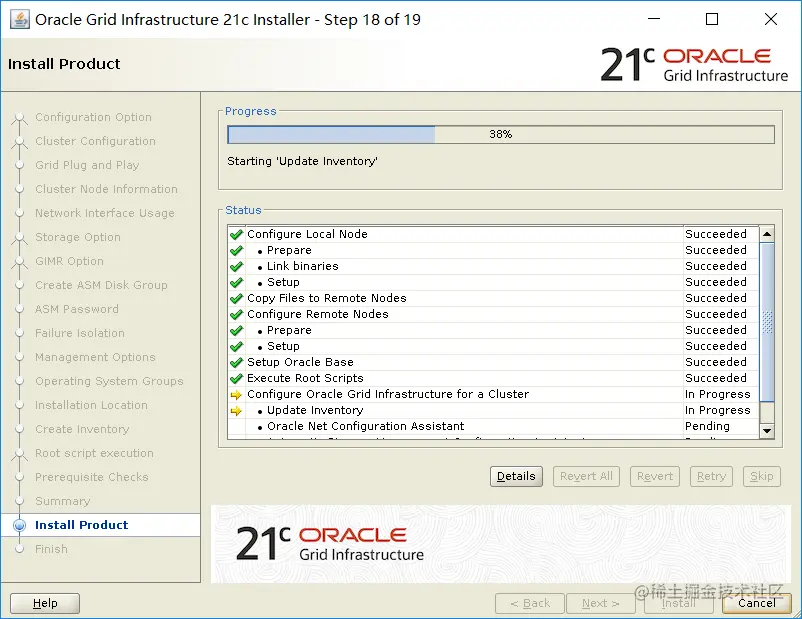Viewport: 802px width, 619px height.
Task: Cancel the installation
Action: pyautogui.click(x=757, y=603)
